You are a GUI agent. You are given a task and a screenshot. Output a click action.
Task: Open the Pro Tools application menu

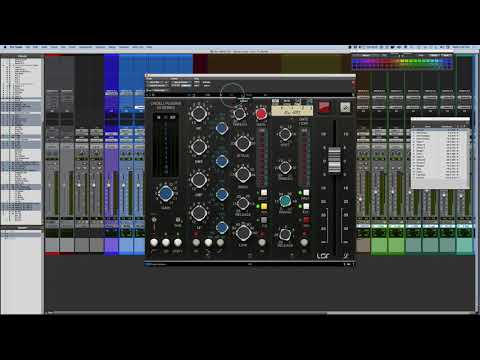pyautogui.click(x=16, y=47)
